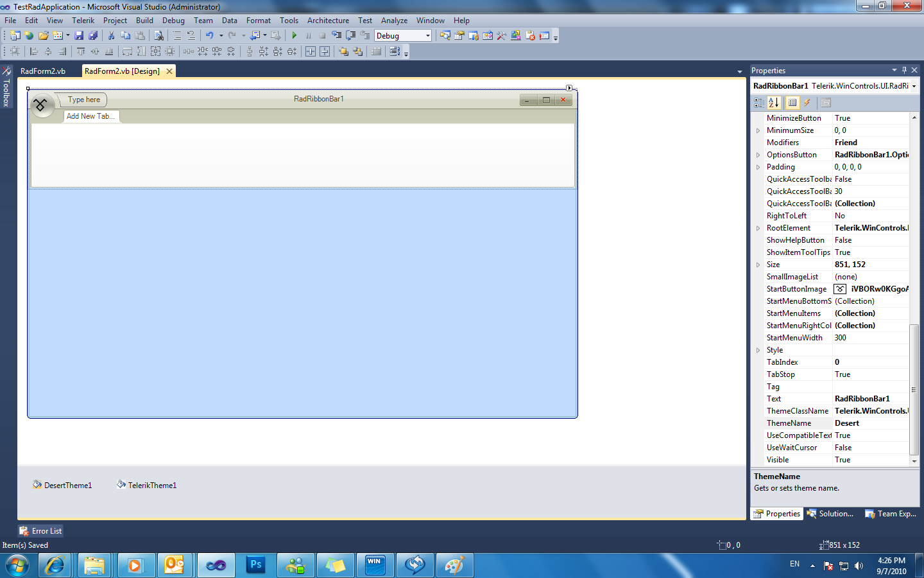
Task: Expand the Padding property
Action: pos(758,167)
